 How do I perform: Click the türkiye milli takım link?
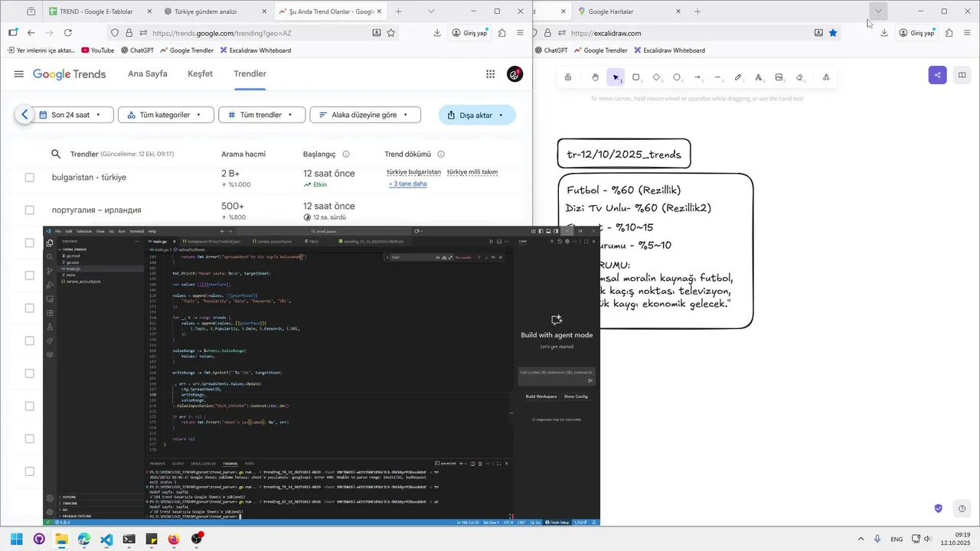click(472, 172)
